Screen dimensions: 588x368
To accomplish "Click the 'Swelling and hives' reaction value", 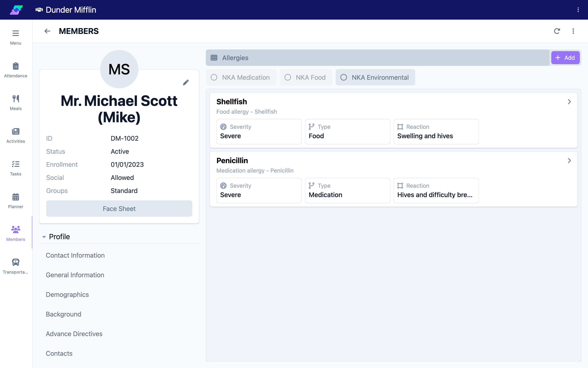I will [425, 136].
